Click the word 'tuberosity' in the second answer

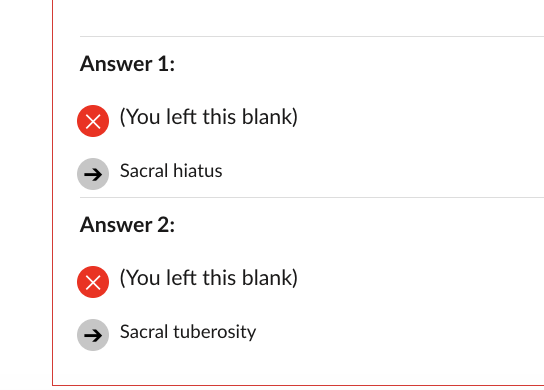[215, 332]
